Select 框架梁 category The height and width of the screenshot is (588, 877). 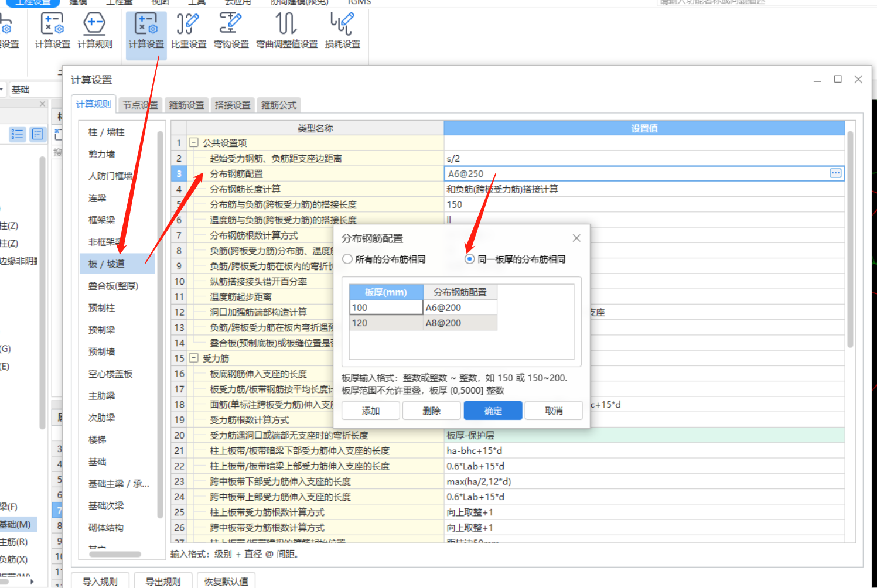click(102, 220)
